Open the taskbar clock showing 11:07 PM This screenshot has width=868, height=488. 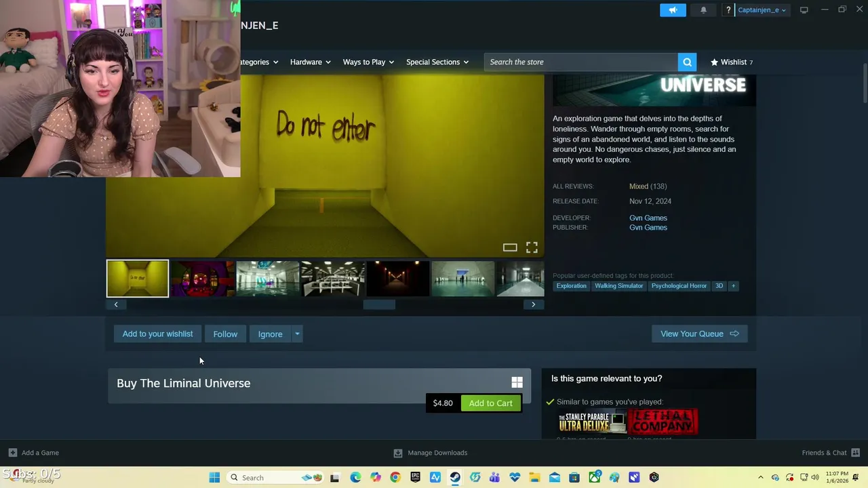pos(837,477)
